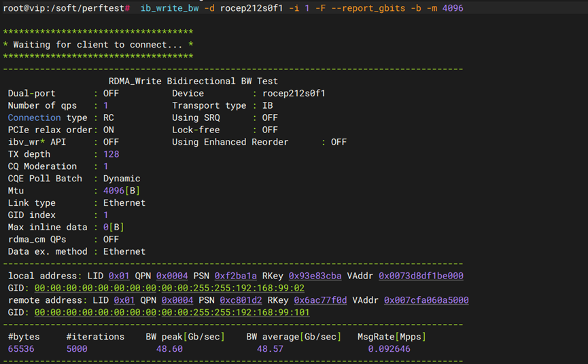Click remote VAddr 0x007cfa060a5000 link

[426, 300]
